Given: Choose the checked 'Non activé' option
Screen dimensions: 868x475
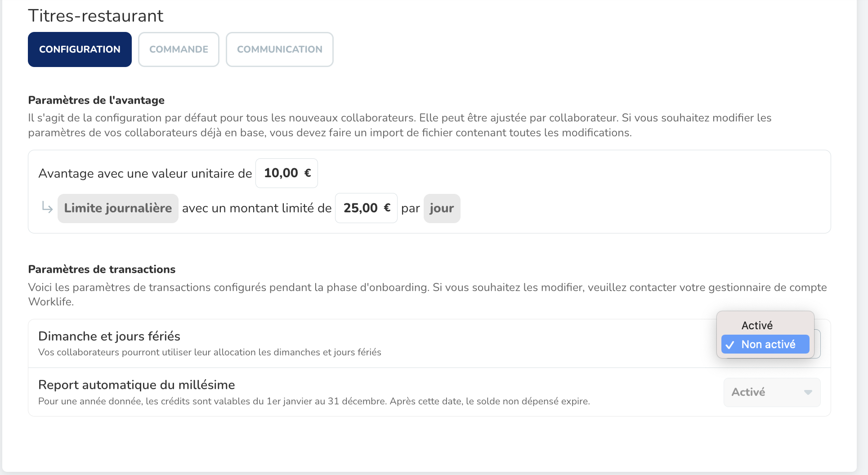Looking at the screenshot, I should pyautogui.click(x=768, y=345).
